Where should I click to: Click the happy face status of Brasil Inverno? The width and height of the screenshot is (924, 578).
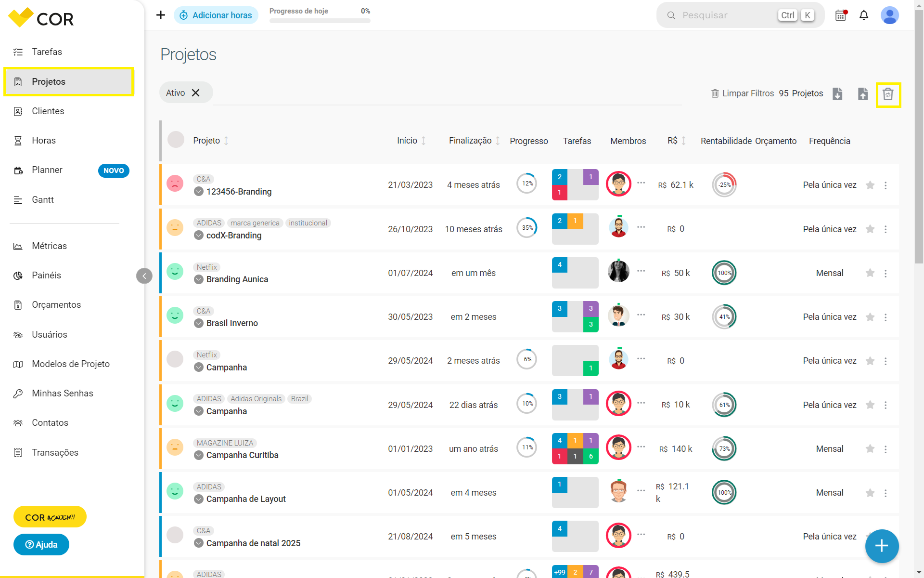tap(175, 315)
